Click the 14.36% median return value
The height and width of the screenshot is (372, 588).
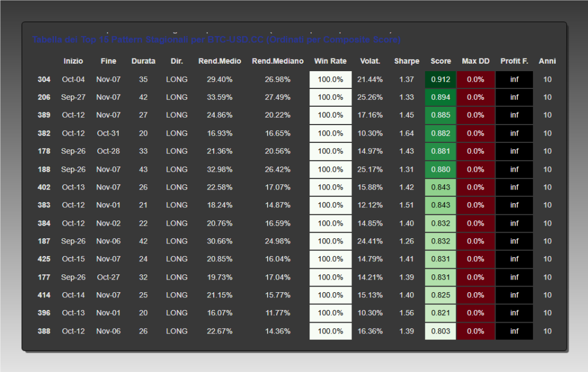(278, 331)
